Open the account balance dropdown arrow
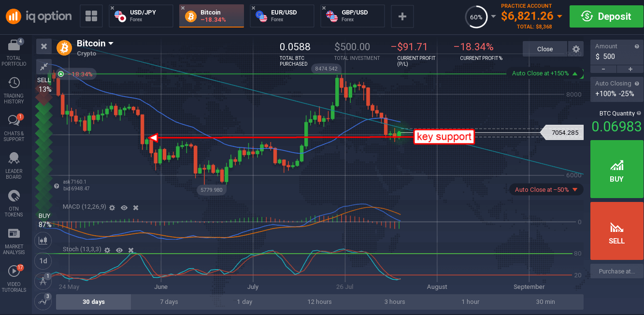This screenshot has width=644, height=315. (559, 16)
